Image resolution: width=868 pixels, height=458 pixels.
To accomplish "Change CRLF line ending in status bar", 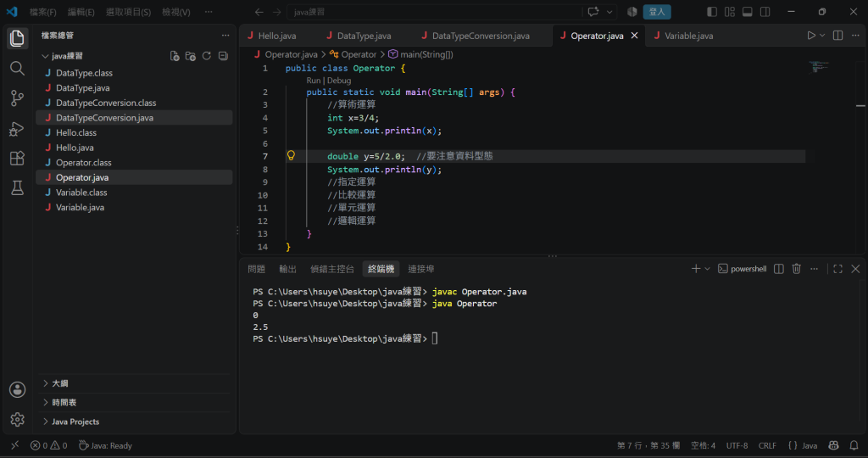I will (767, 445).
